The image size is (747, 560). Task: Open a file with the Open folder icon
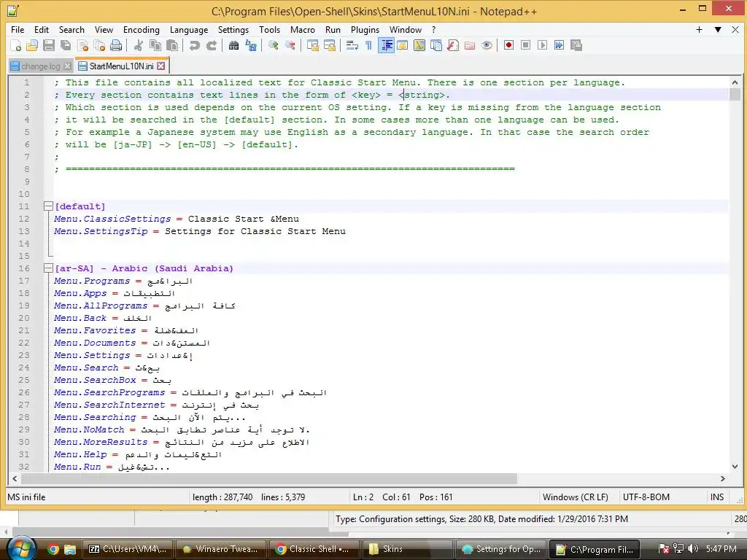tap(32, 45)
